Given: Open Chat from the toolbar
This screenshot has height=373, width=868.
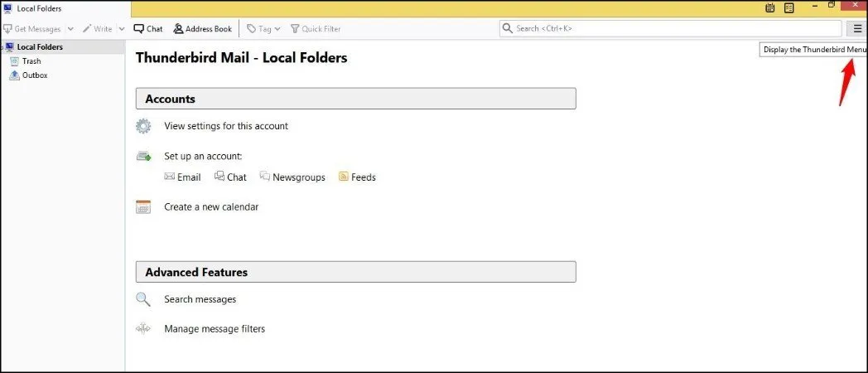Looking at the screenshot, I should 148,29.
